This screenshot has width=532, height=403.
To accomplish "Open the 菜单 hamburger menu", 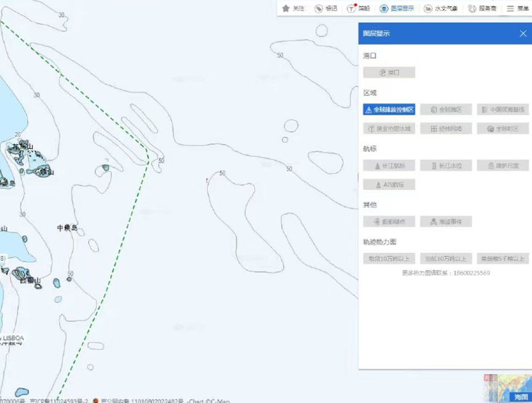I will pos(518,9).
